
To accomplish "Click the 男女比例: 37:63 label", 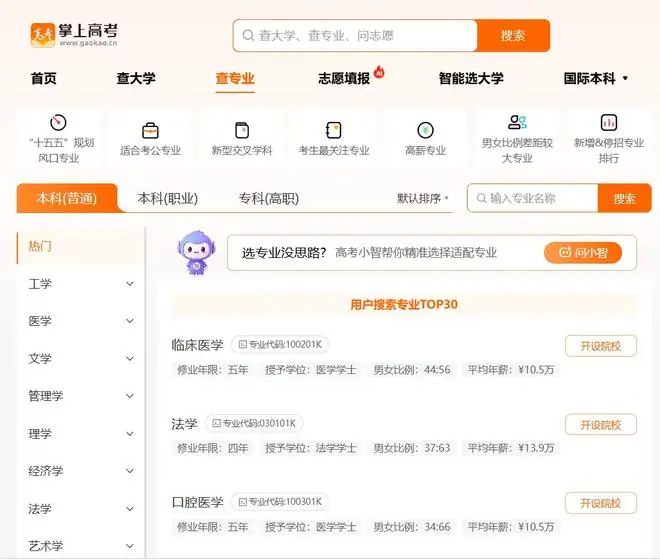I will point(412,448).
